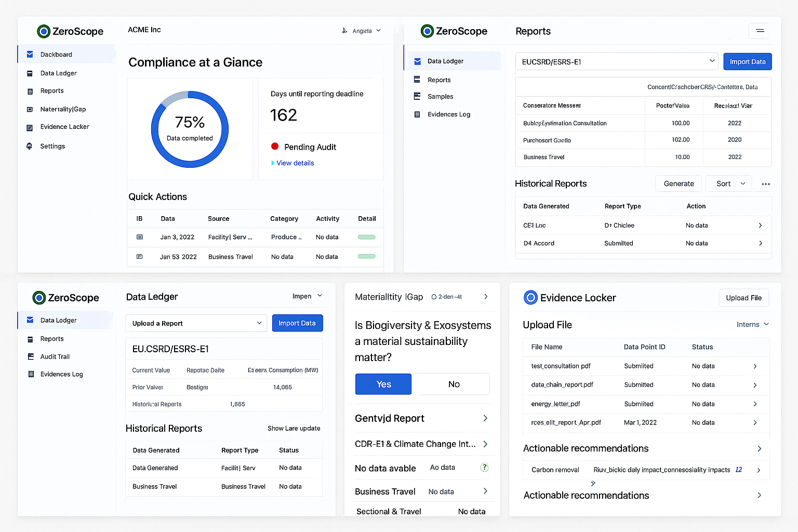Viewport: 798px width, 532px height.
Task: Click the Settings sidebar icon
Action: coord(29,146)
